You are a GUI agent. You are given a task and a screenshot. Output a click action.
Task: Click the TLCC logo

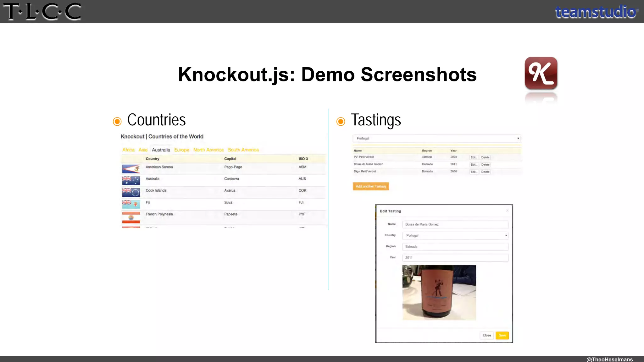(42, 11)
